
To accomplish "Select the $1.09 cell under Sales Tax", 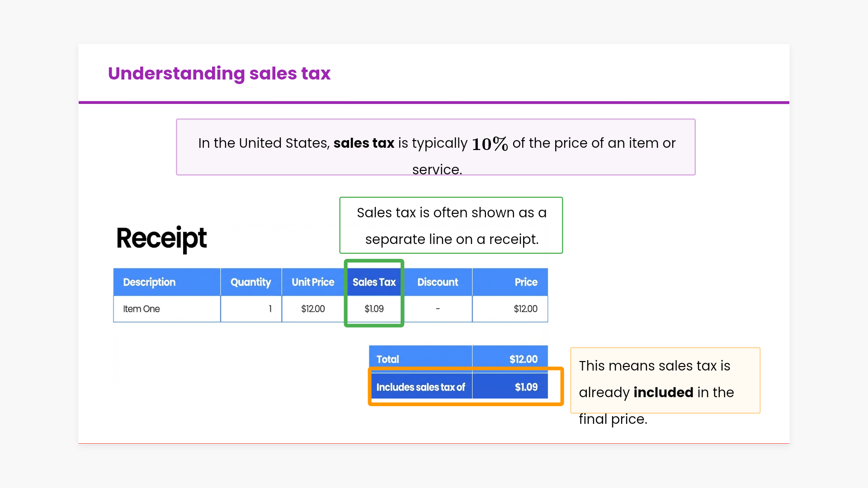I will point(374,309).
